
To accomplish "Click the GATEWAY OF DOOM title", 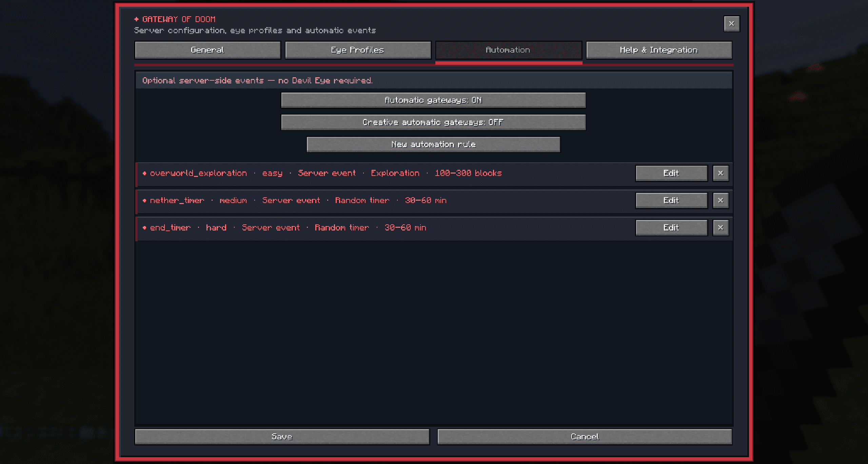I will (x=179, y=19).
